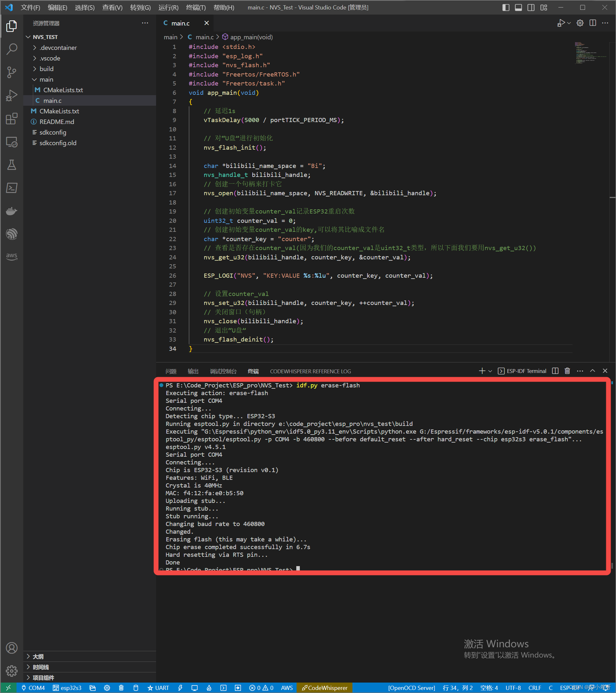Click UTF-8 encoding in status bar
This screenshot has width=616, height=693.
513,688
